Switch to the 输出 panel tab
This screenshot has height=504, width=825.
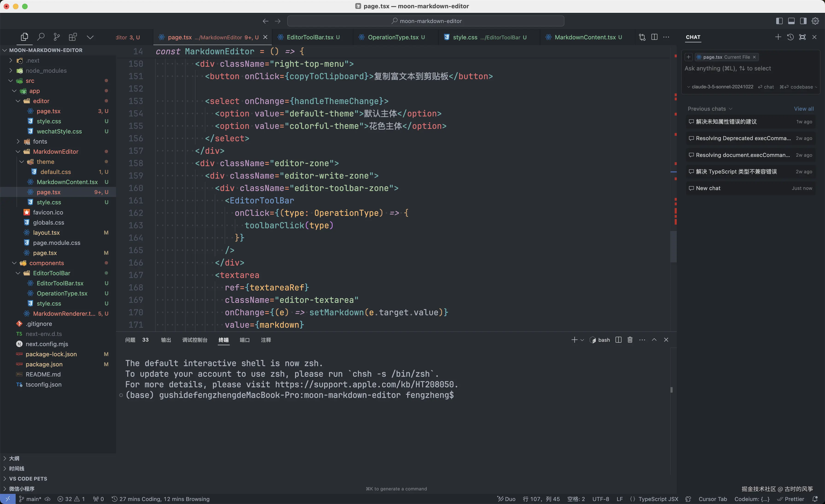[x=166, y=340]
